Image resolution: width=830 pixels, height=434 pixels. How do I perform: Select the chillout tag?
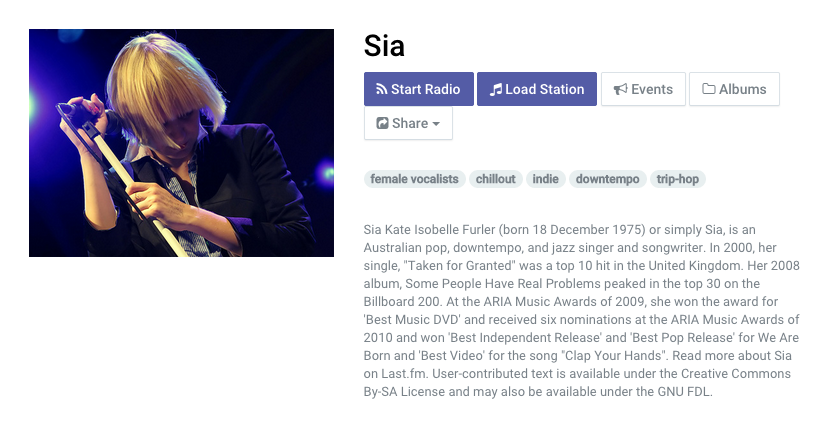(495, 179)
